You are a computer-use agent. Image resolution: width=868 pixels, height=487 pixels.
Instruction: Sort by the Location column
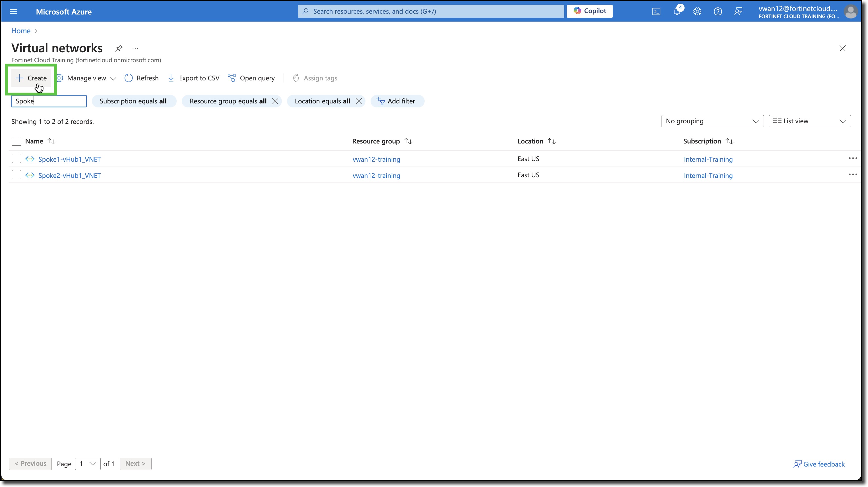(536, 141)
